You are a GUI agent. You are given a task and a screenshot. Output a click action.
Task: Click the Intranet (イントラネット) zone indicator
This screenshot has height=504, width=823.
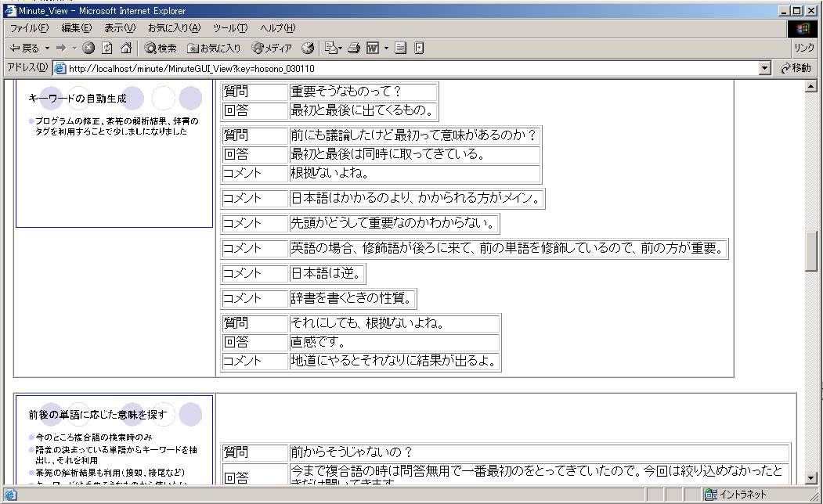point(736,494)
